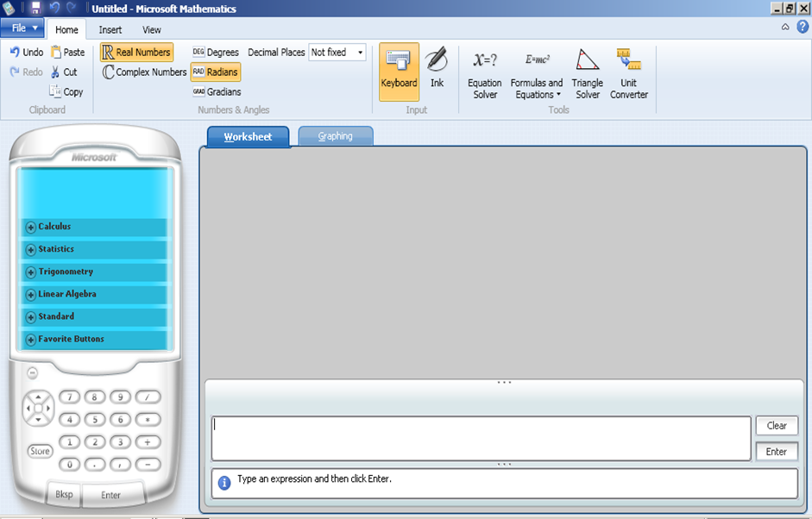Copy the selection
The image size is (812, 519).
click(x=66, y=91)
